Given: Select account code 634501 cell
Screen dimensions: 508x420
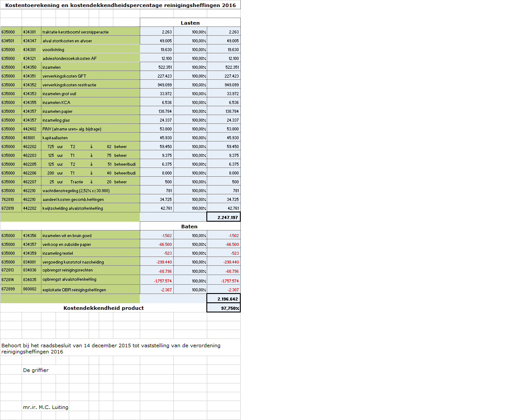Looking at the screenshot, I should pos(11,41).
